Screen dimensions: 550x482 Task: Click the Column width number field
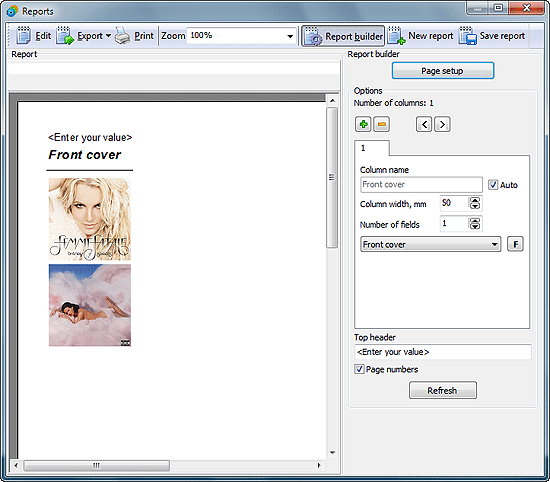455,203
